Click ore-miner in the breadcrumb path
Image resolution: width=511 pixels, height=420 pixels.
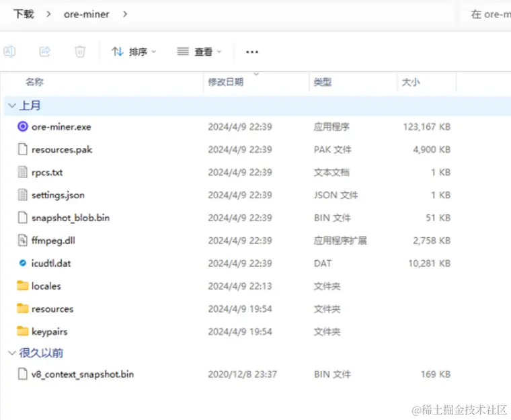(86, 14)
